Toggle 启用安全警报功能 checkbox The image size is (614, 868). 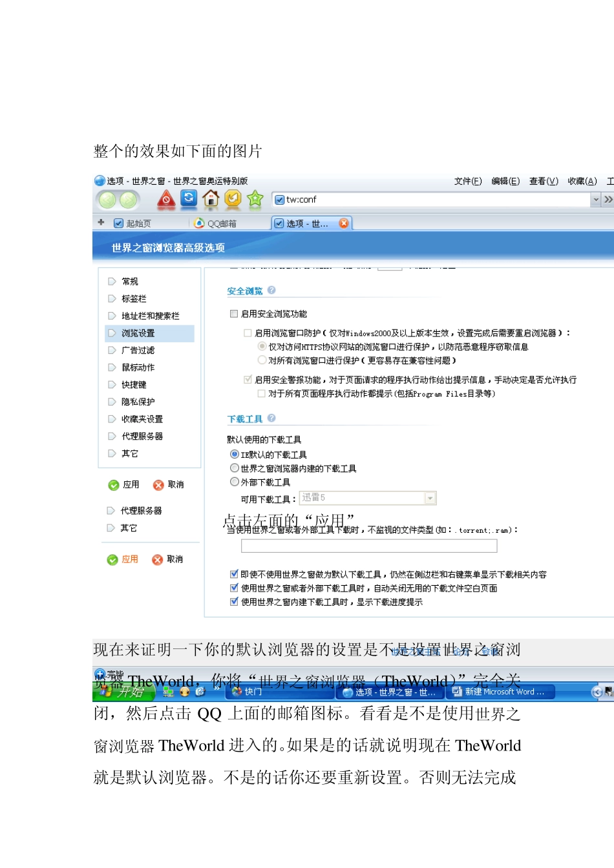248,380
